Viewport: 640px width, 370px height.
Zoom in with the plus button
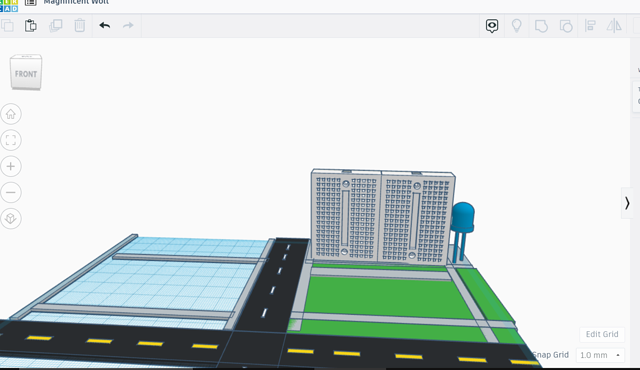(x=11, y=166)
